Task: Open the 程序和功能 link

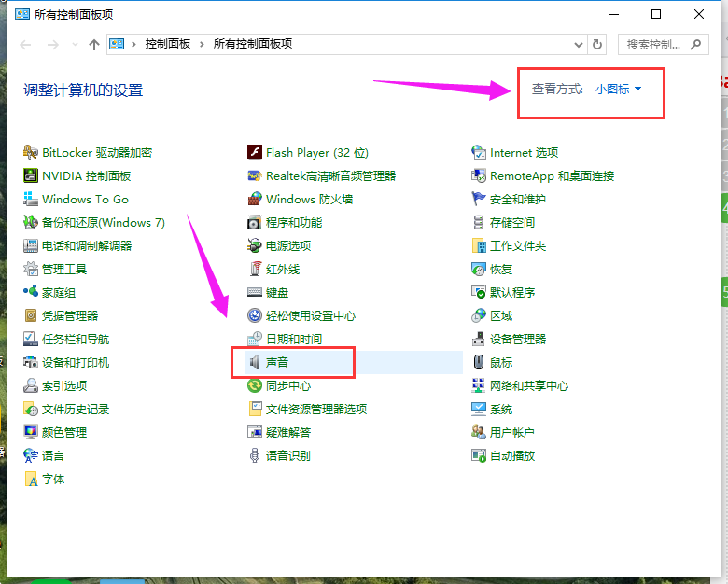Action: [294, 222]
